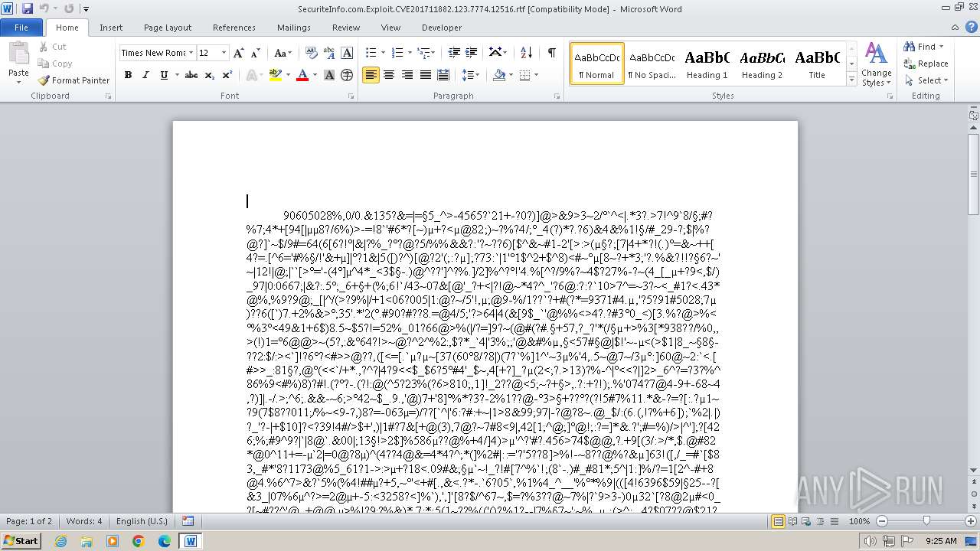Switch to the References tab
Screen dimensions: 980x551
pyautogui.click(x=234, y=28)
